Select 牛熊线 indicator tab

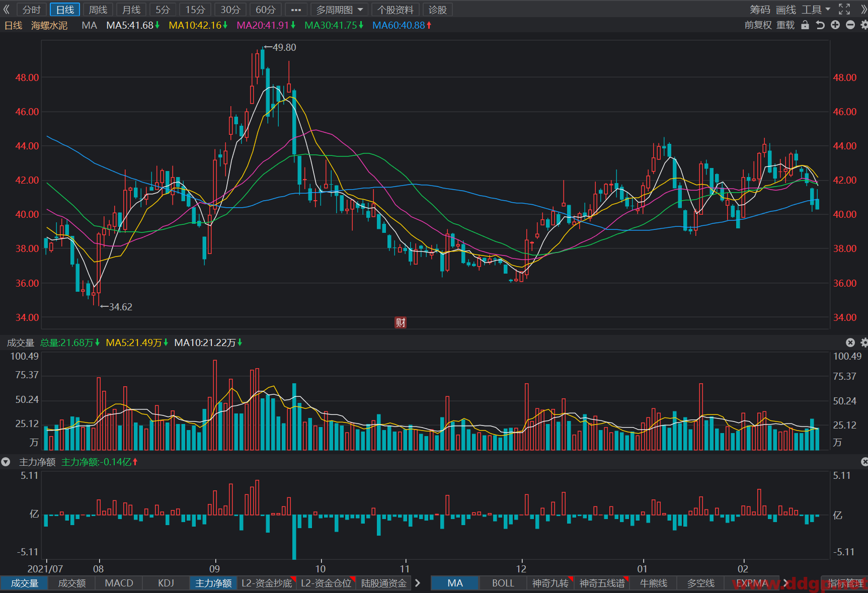653,583
